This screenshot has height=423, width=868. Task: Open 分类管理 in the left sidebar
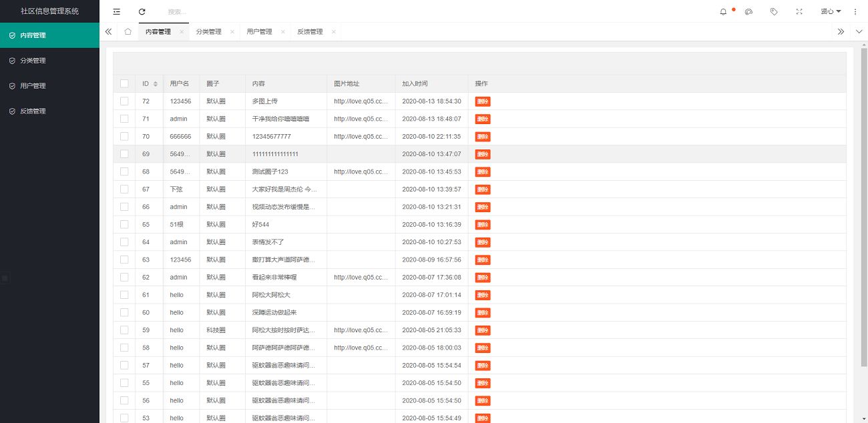pyautogui.click(x=49, y=61)
